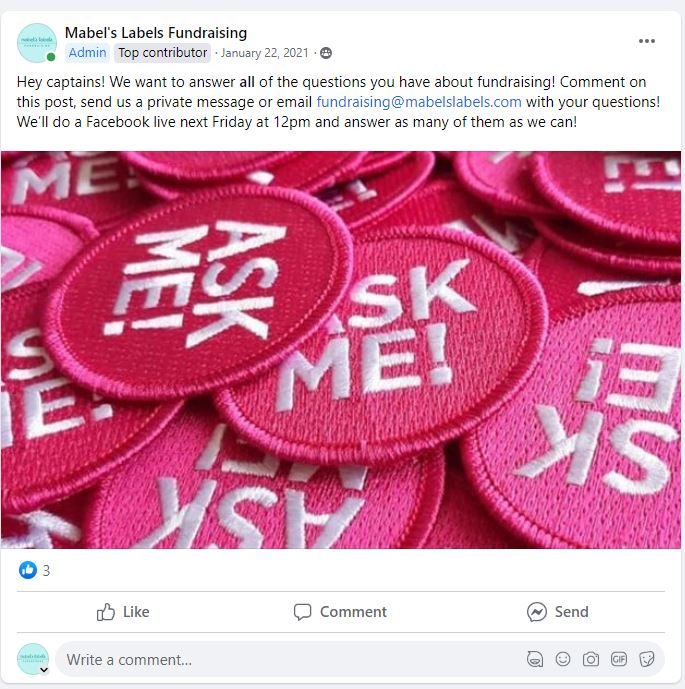Open the emoji picker in comment box
The width and height of the screenshot is (685, 689).
point(563,659)
